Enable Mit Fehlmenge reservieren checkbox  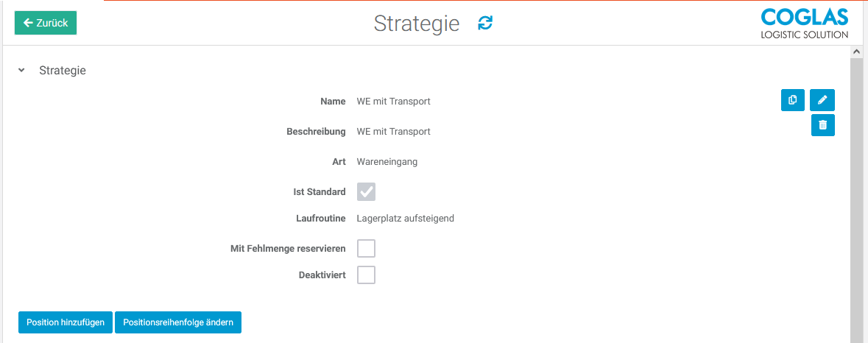click(x=366, y=248)
